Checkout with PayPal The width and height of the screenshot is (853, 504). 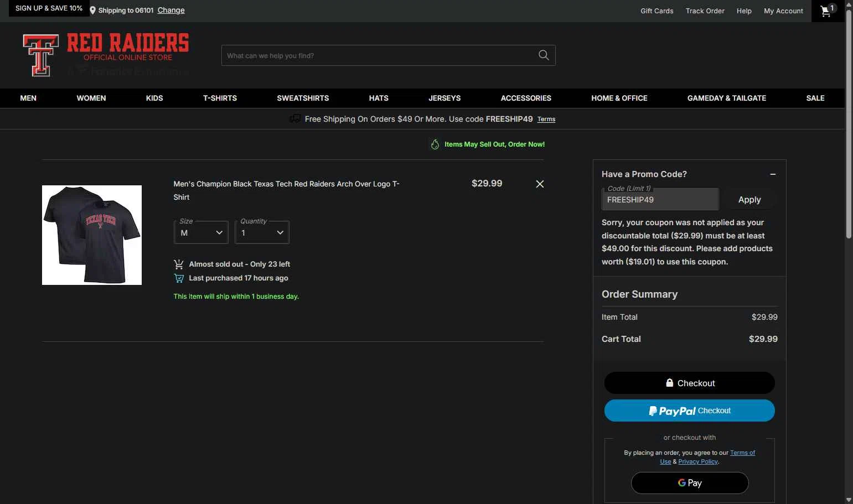(689, 411)
